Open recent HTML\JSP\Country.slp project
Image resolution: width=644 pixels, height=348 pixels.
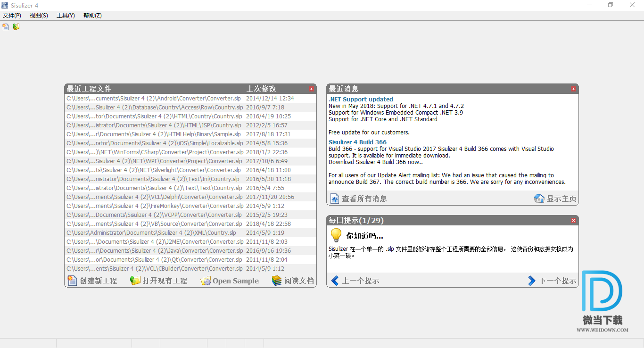point(190,125)
